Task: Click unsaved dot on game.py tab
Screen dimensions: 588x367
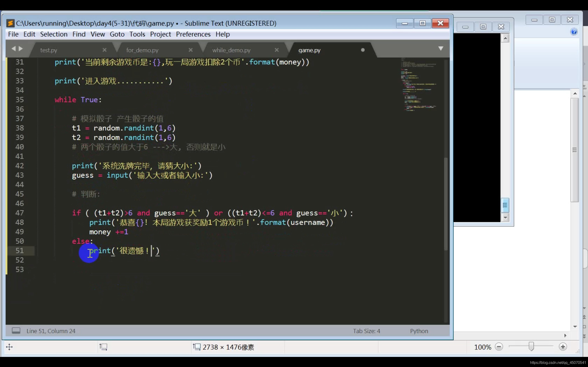Action: click(362, 50)
